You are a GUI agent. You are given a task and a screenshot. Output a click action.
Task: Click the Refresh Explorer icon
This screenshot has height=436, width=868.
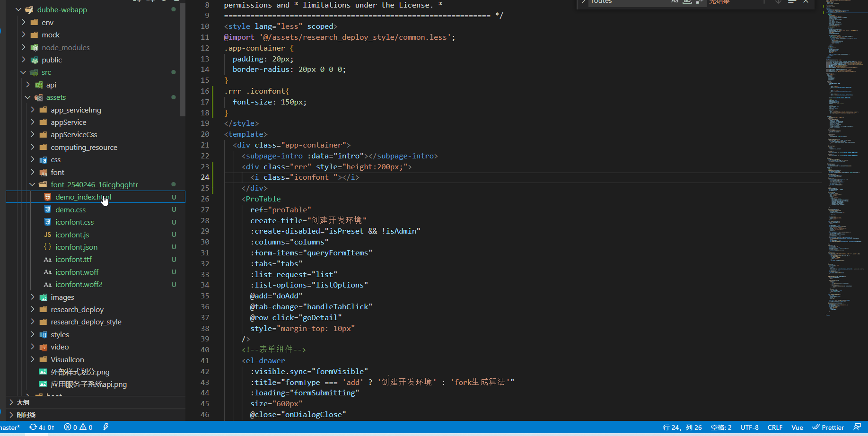(x=163, y=1)
